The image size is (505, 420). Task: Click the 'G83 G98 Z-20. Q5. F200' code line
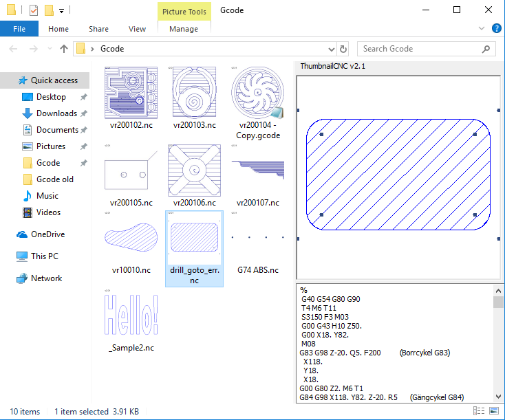[340, 353]
